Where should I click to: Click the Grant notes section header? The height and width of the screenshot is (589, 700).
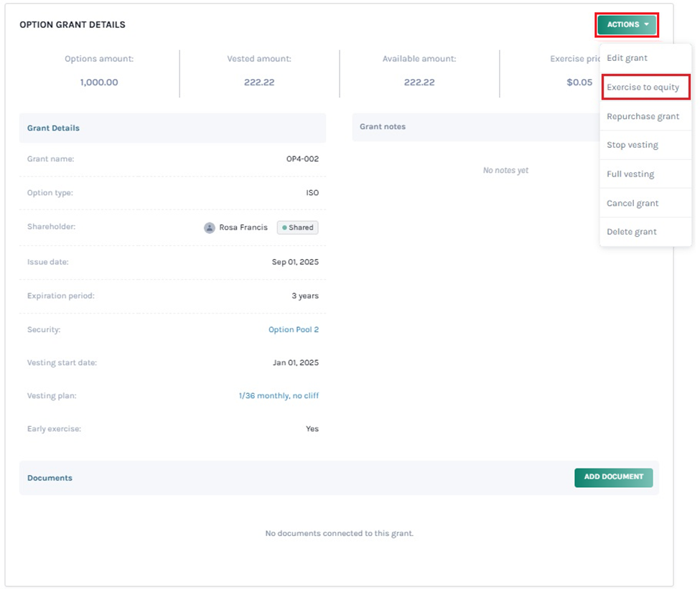click(383, 127)
